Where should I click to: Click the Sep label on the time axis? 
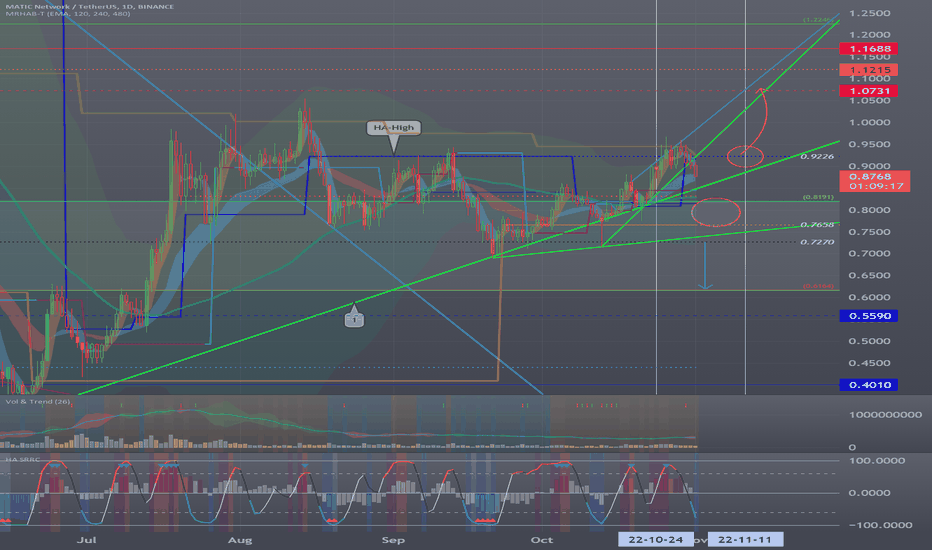tap(393, 540)
